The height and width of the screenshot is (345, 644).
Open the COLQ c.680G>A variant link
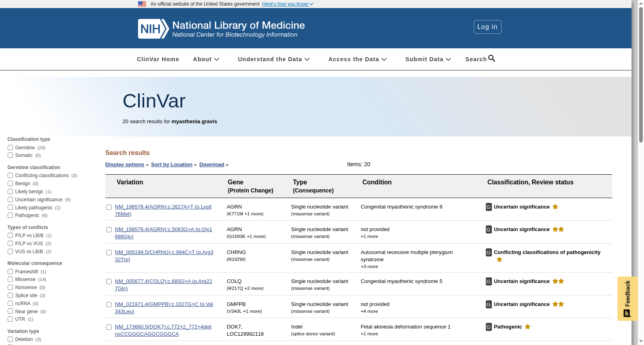(163, 285)
